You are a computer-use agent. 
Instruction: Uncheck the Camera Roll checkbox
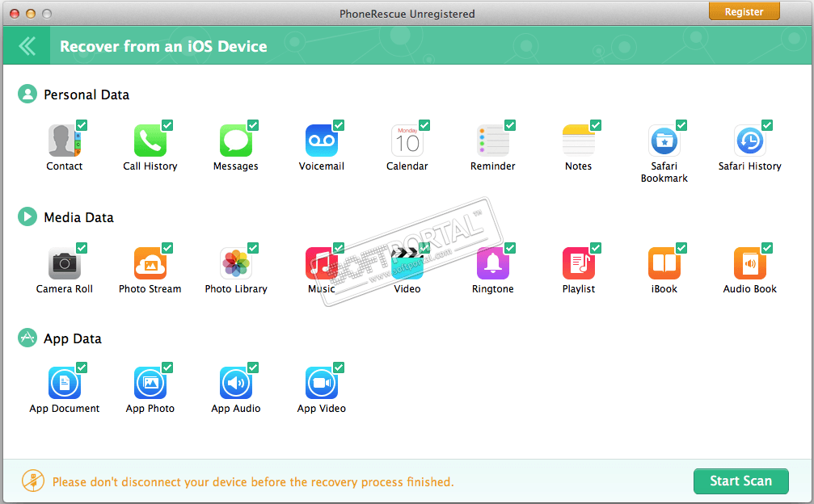click(x=82, y=248)
